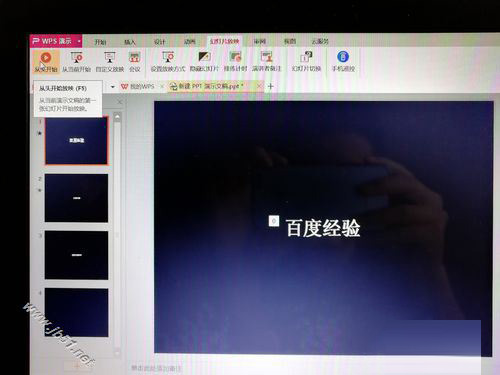Open the 自定义放映 custom show icon
This screenshot has width=500, height=375.
pyautogui.click(x=109, y=58)
